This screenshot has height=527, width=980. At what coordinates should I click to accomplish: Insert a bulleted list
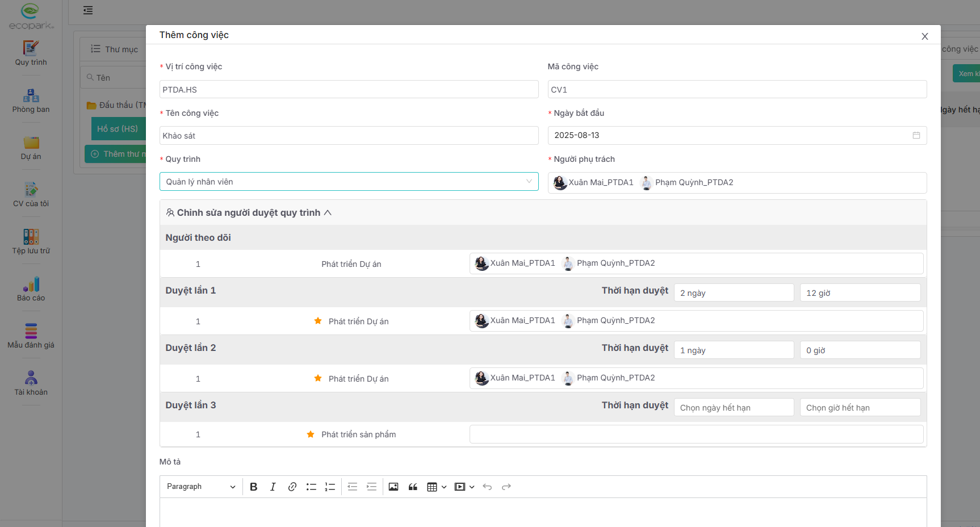click(x=311, y=487)
